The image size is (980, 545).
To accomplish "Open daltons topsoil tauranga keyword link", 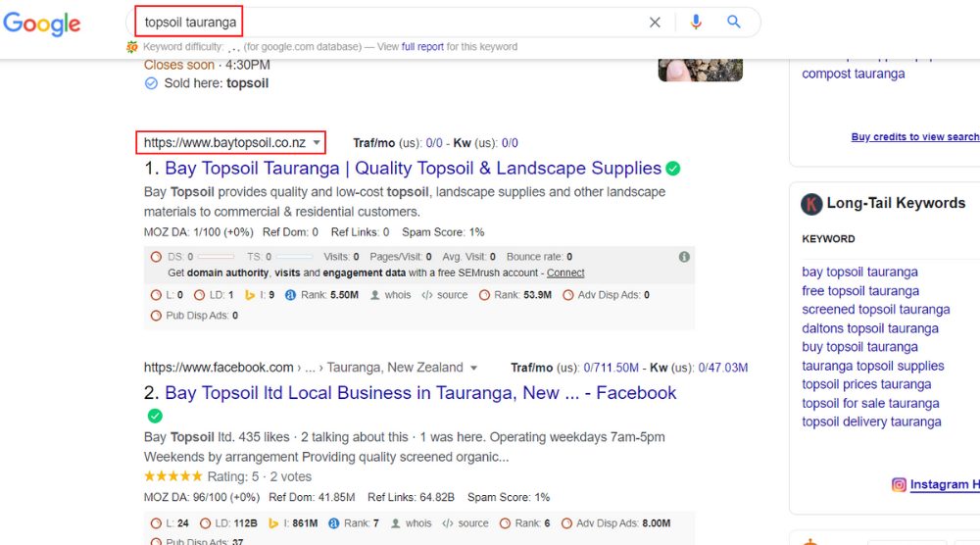I will (870, 328).
